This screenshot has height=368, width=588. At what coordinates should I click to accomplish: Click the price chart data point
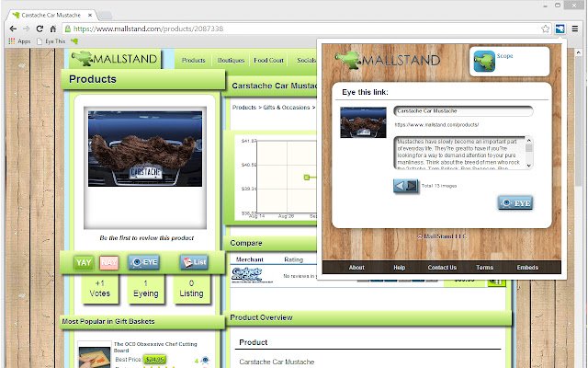pyautogui.click(x=306, y=178)
